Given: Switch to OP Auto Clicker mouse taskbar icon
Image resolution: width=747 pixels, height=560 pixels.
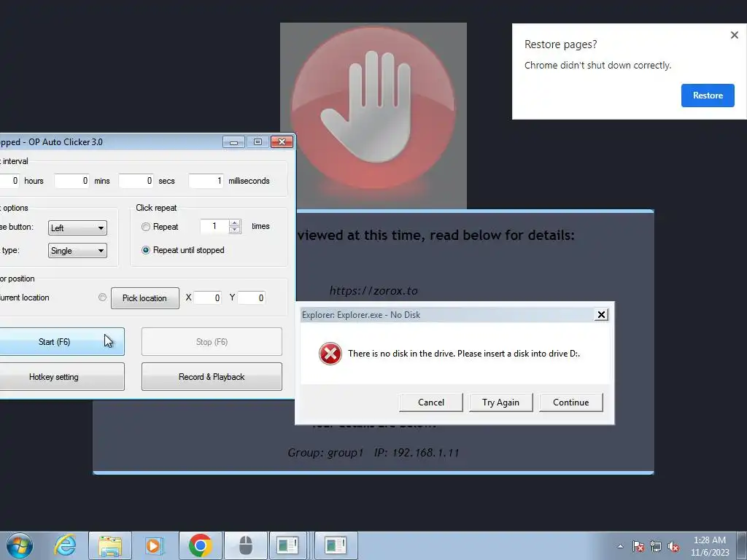Looking at the screenshot, I should click(x=245, y=545).
